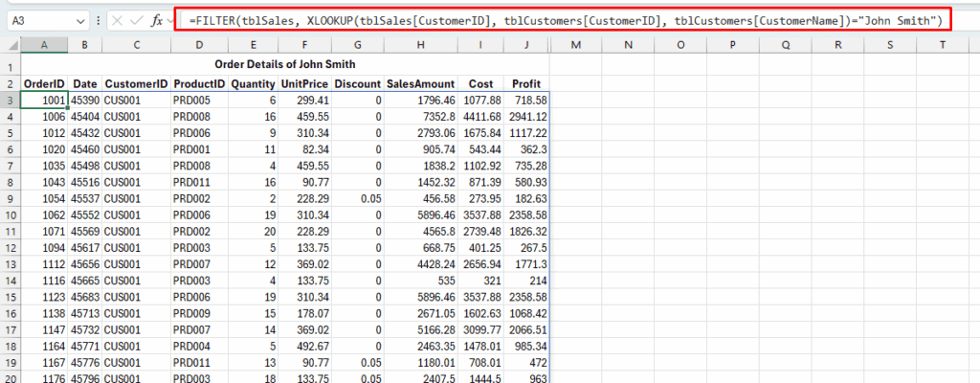This screenshot has width=980, height=383.
Task: Click the 'Order Details of John Smith' title cell
Action: pos(284,66)
